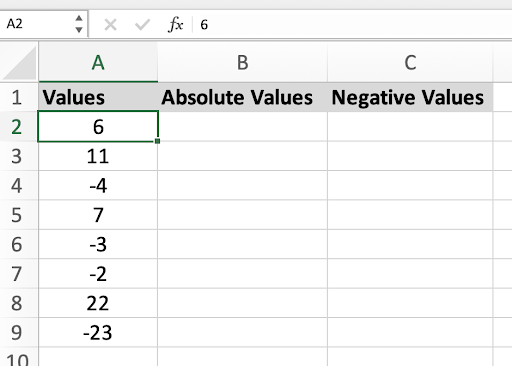Select row 2 header
The width and height of the screenshot is (512, 366).
pyautogui.click(x=19, y=127)
